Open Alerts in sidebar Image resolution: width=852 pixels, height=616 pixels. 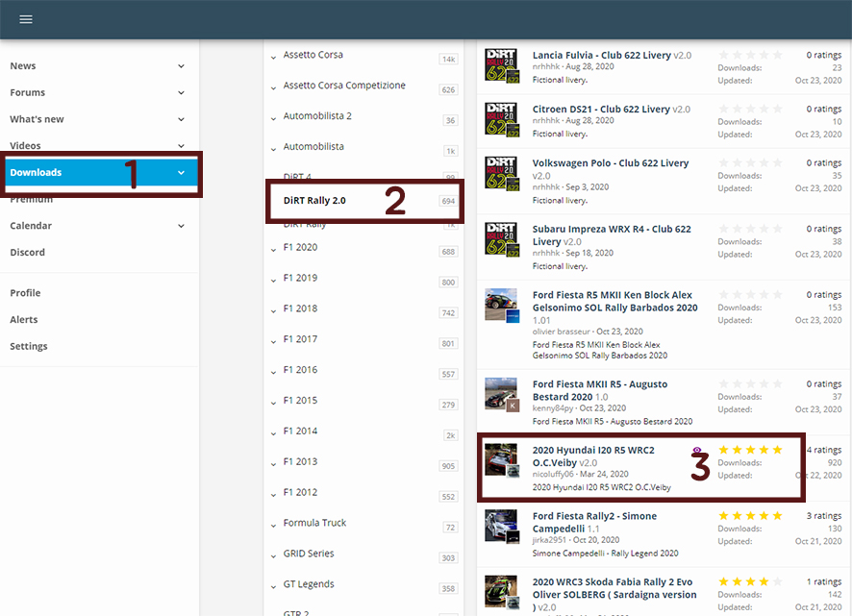(x=23, y=319)
